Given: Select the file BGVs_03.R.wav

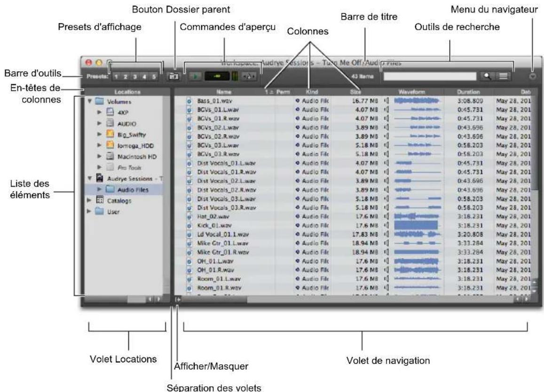Looking at the screenshot, I should [x=218, y=154].
